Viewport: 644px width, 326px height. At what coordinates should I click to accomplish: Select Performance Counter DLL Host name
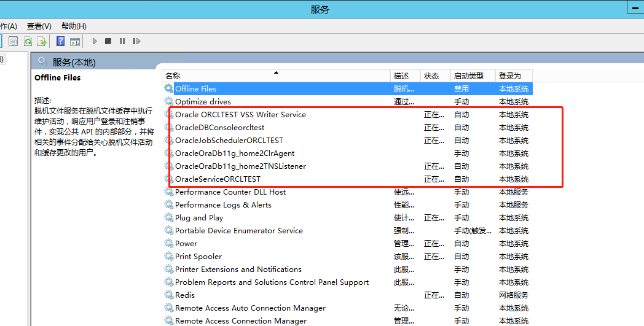[230, 192]
